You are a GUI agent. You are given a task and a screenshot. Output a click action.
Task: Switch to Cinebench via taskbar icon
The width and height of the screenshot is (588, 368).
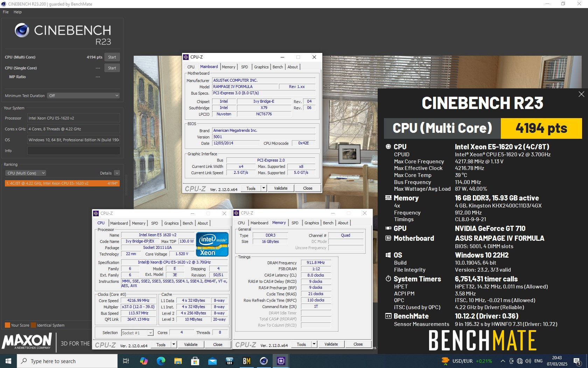(x=264, y=361)
